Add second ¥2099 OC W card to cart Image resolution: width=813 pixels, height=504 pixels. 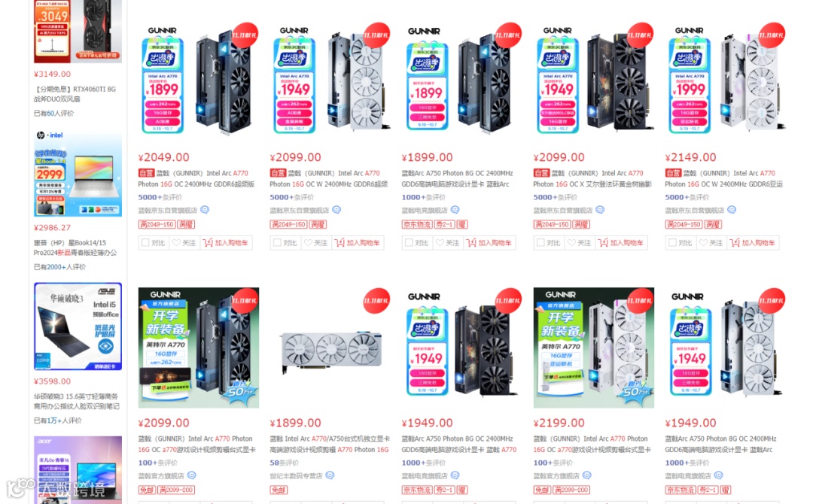coord(358,242)
